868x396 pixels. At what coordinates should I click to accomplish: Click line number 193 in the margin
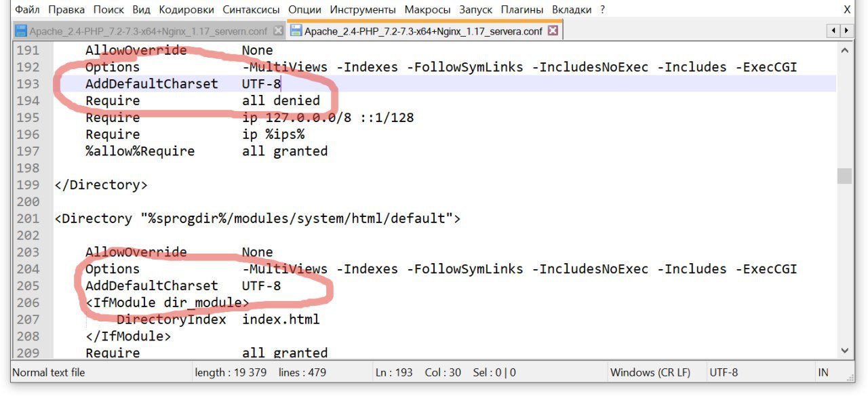pyautogui.click(x=28, y=83)
